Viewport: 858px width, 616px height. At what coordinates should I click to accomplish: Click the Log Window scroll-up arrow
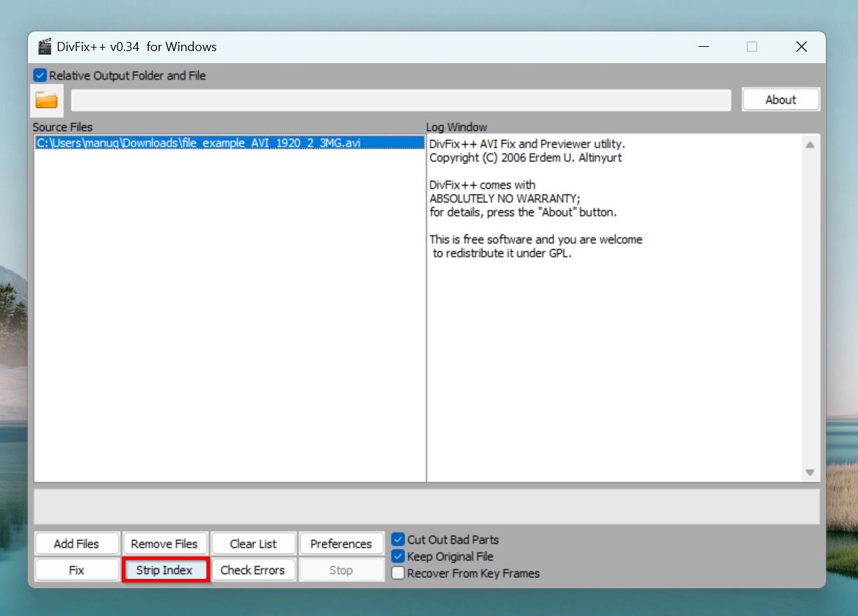click(810, 144)
